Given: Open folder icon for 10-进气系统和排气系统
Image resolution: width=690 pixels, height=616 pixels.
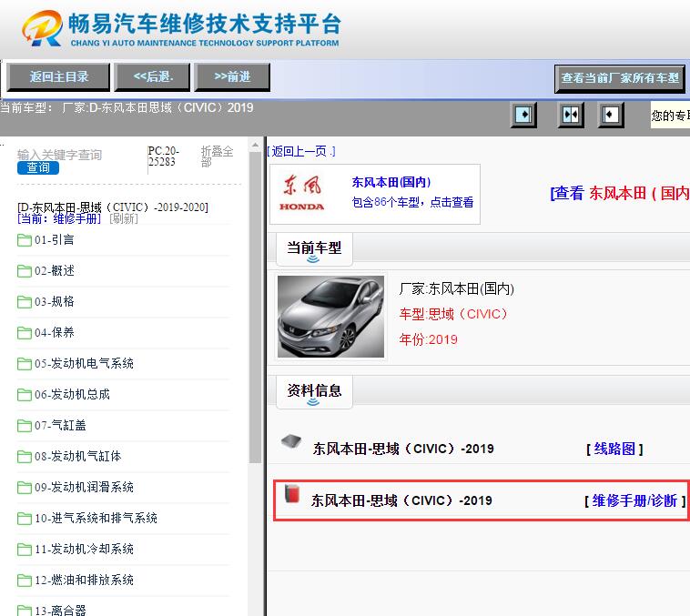Looking at the screenshot, I should click(25, 519).
